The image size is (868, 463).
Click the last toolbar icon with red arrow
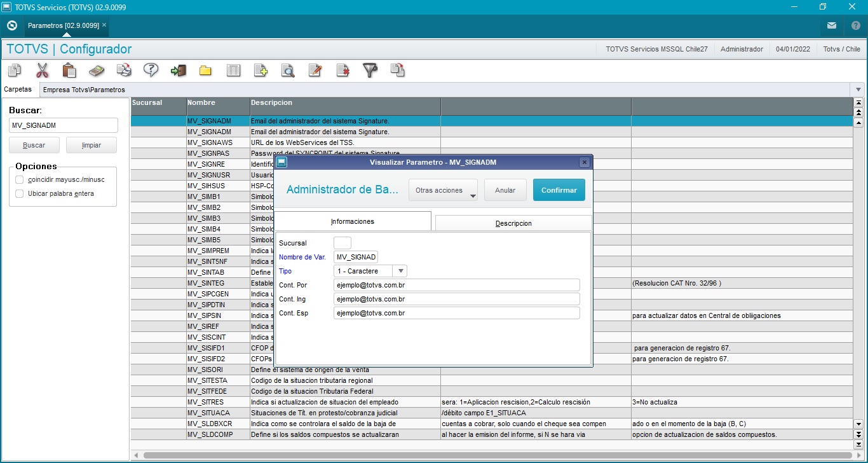point(398,70)
